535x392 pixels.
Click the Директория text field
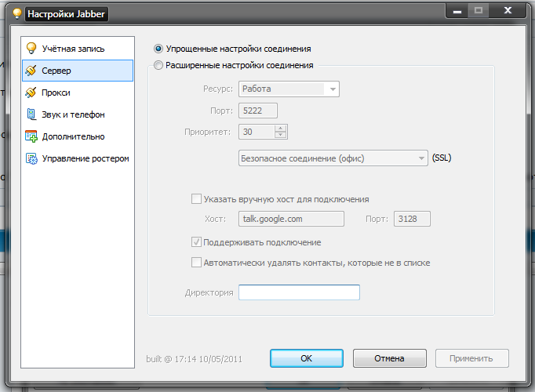pos(299,292)
